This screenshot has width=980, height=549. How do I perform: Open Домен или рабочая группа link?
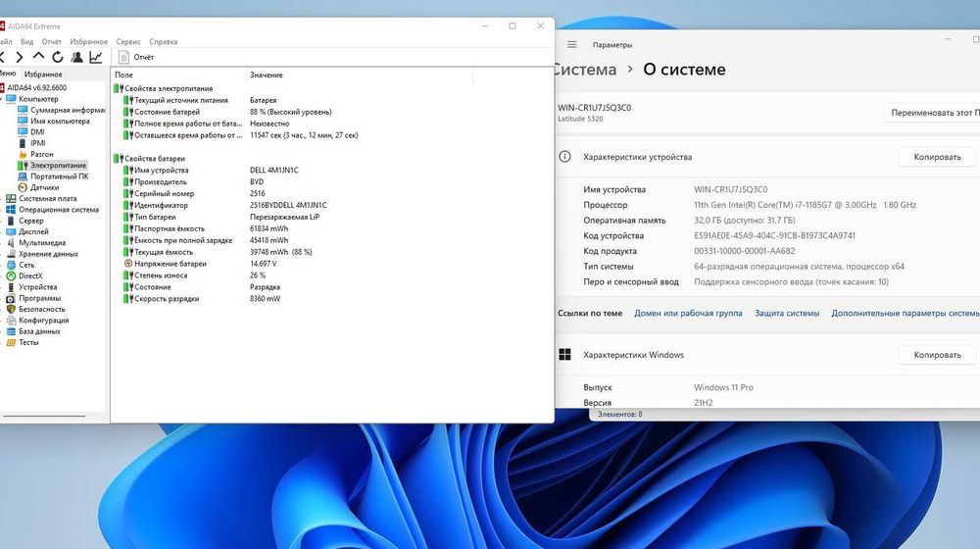click(x=688, y=314)
